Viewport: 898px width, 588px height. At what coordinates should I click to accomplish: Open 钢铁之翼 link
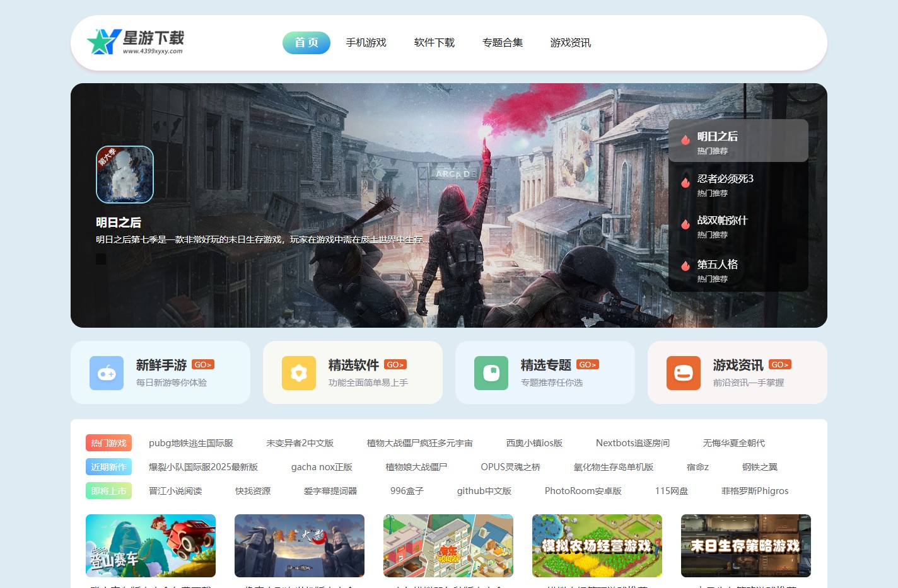[x=760, y=467]
